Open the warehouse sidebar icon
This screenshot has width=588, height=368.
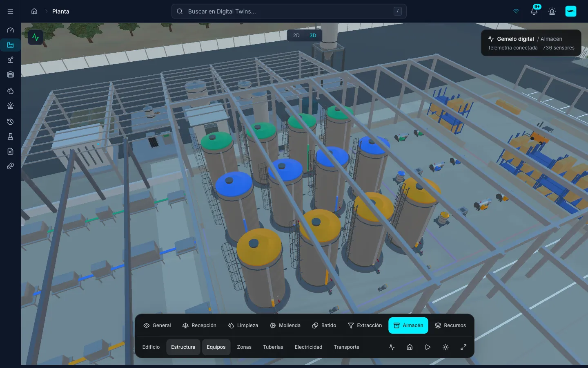(x=11, y=74)
